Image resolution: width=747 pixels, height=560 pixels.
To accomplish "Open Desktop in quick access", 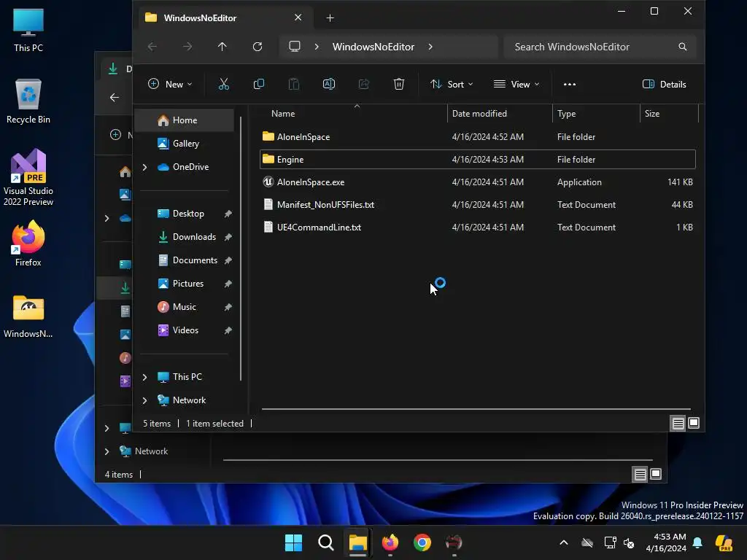I will (x=188, y=214).
